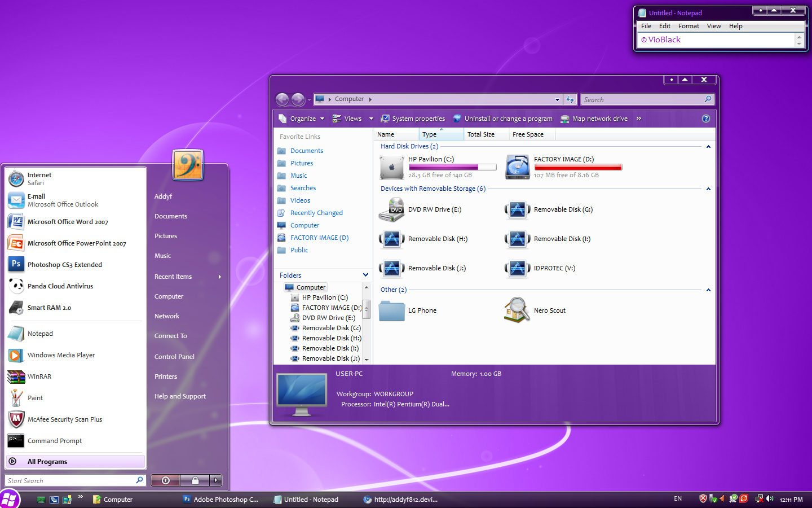Screen dimensions: 812x508
Task: Open Nero Scout item
Action: point(535,310)
